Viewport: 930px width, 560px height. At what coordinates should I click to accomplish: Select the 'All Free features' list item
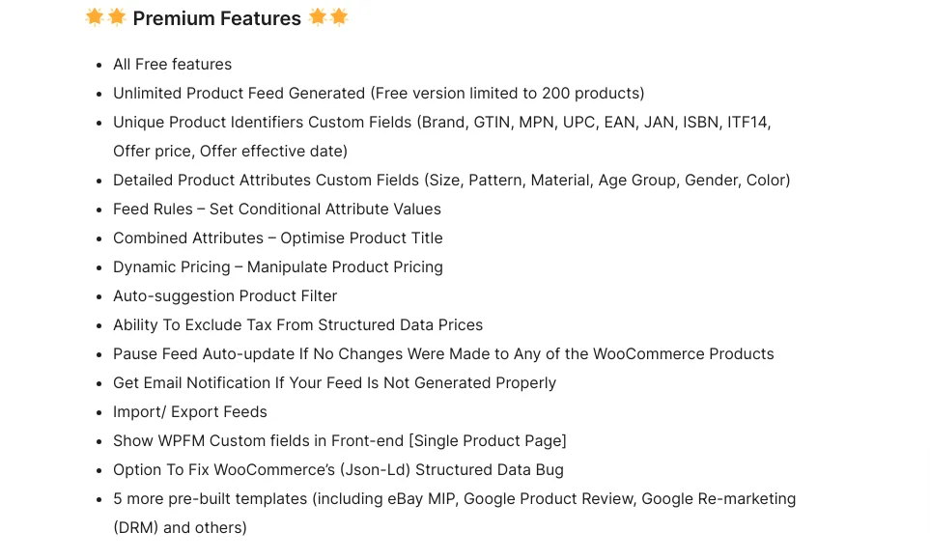click(173, 64)
